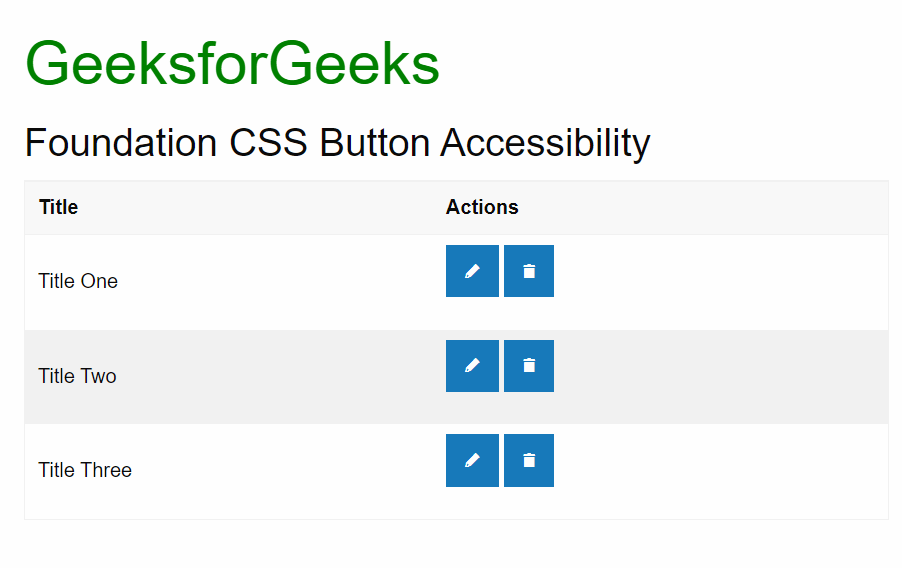Click empty space right of Title One's delete button
This screenshot has height=568, width=902.
pyautogui.click(x=720, y=281)
